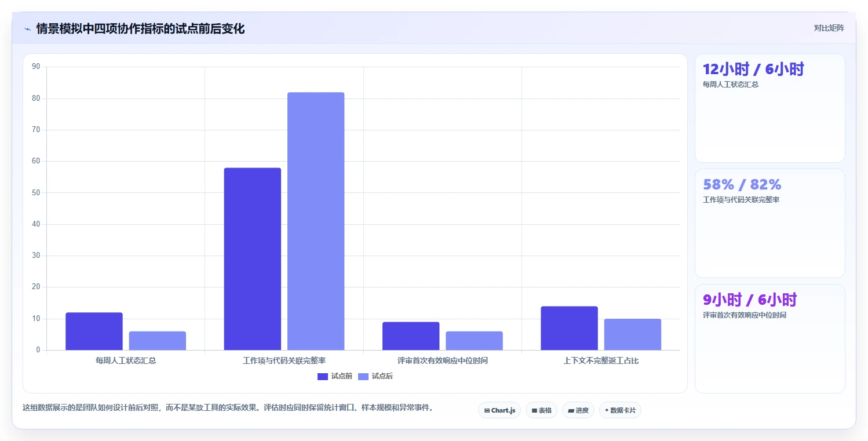Click the 试点后 bar for 每周人工状态汇总
This screenshot has height=441, width=868.
pos(158,341)
